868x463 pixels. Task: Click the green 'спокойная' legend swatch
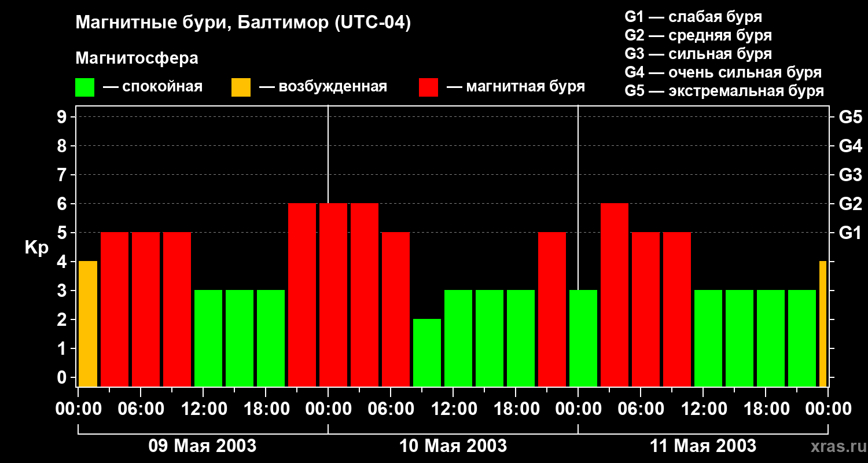click(84, 87)
